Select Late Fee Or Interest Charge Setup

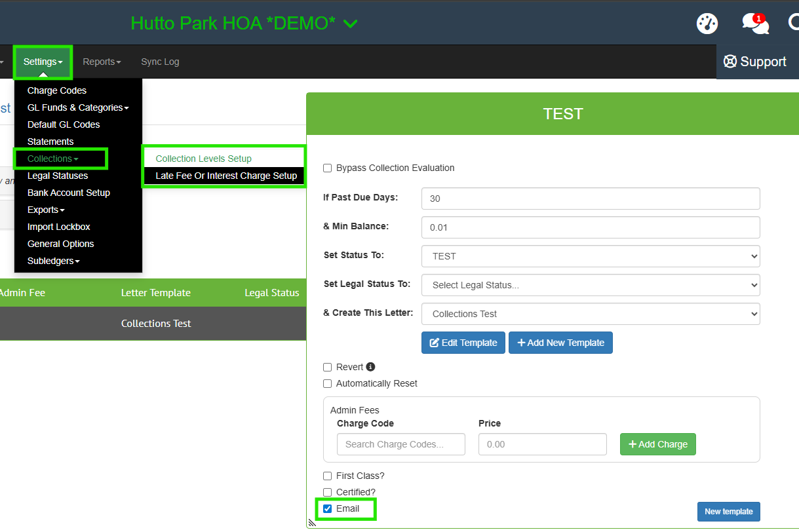(226, 176)
